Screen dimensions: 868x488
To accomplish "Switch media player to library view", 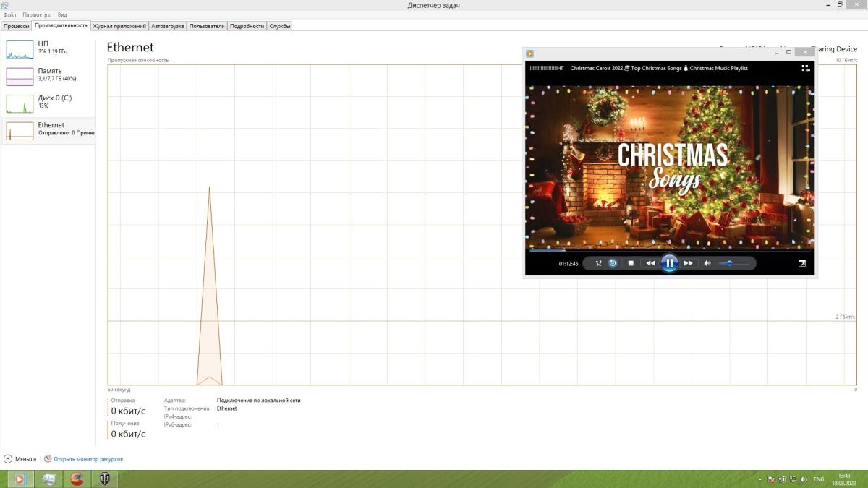I will pyautogui.click(x=805, y=68).
